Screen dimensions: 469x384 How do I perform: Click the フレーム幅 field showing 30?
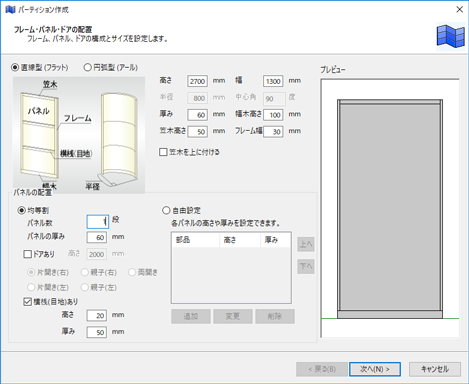[x=273, y=131]
